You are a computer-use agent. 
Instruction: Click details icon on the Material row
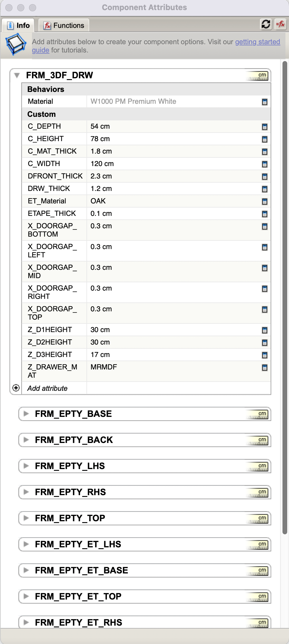tap(265, 102)
